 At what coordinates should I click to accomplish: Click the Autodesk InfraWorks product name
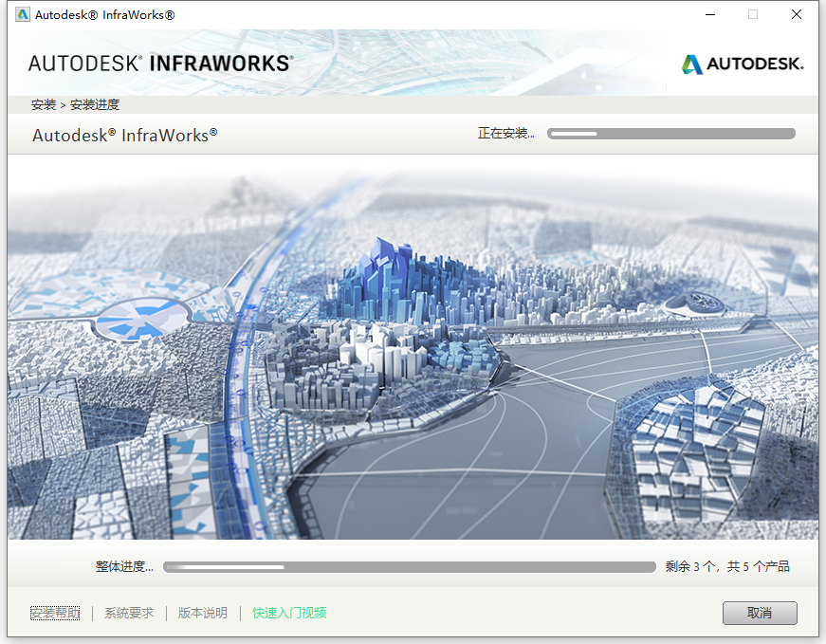click(125, 136)
